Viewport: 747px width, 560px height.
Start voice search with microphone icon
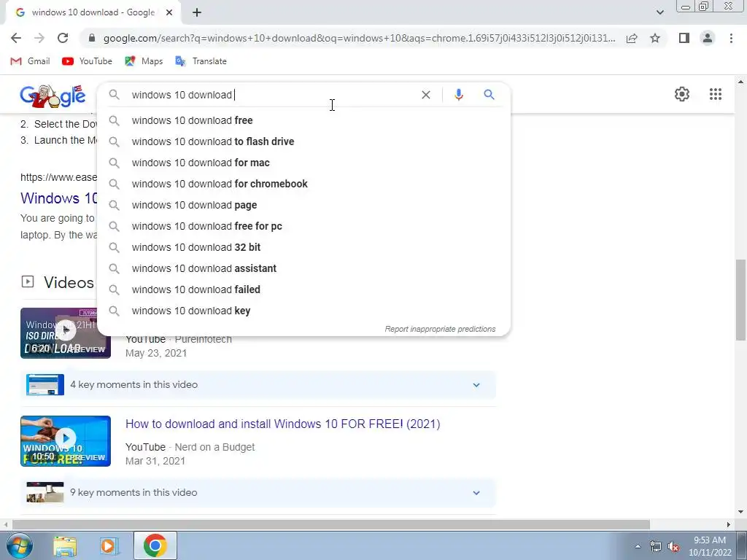pyautogui.click(x=459, y=95)
